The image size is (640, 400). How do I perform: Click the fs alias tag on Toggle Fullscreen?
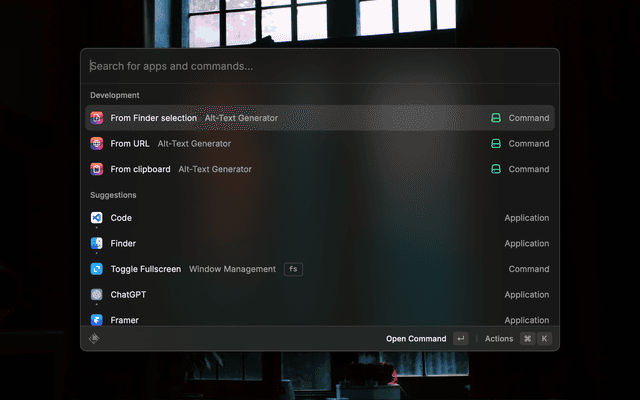293,269
